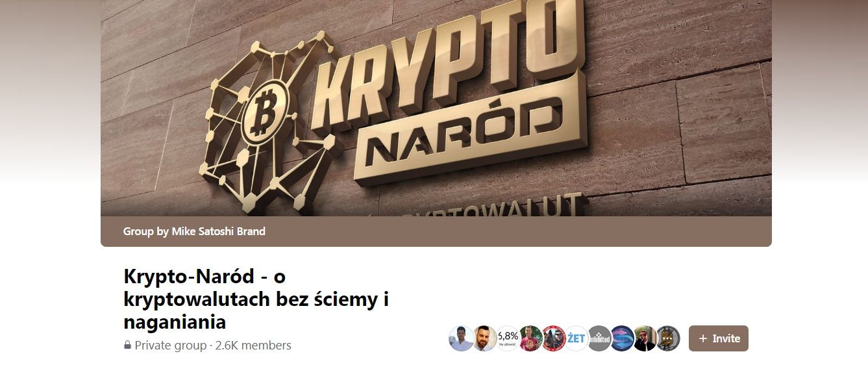Click the man in dark suit avatar
The height and width of the screenshot is (367, 868).
point(645,338)
